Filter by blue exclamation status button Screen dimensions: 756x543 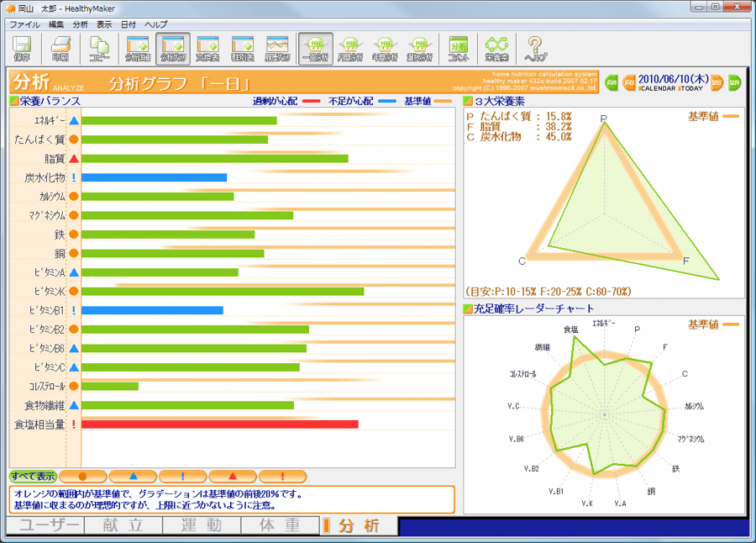coord(183,477)
